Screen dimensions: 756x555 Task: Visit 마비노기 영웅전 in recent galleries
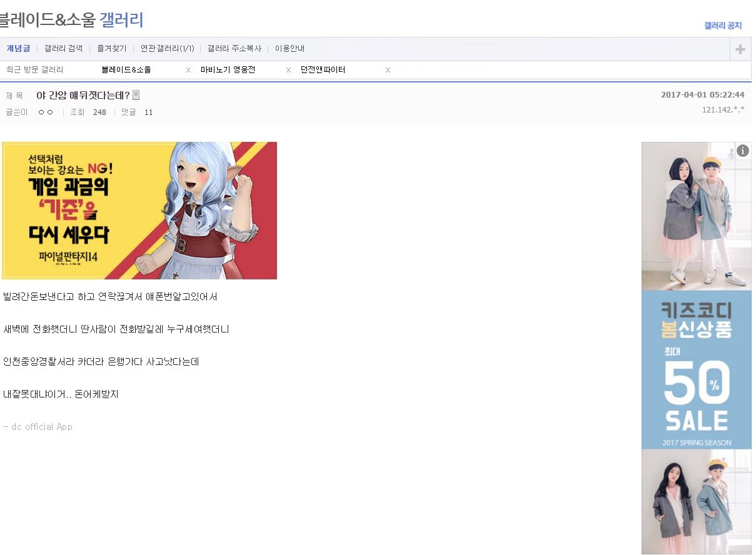pos(228,70)
